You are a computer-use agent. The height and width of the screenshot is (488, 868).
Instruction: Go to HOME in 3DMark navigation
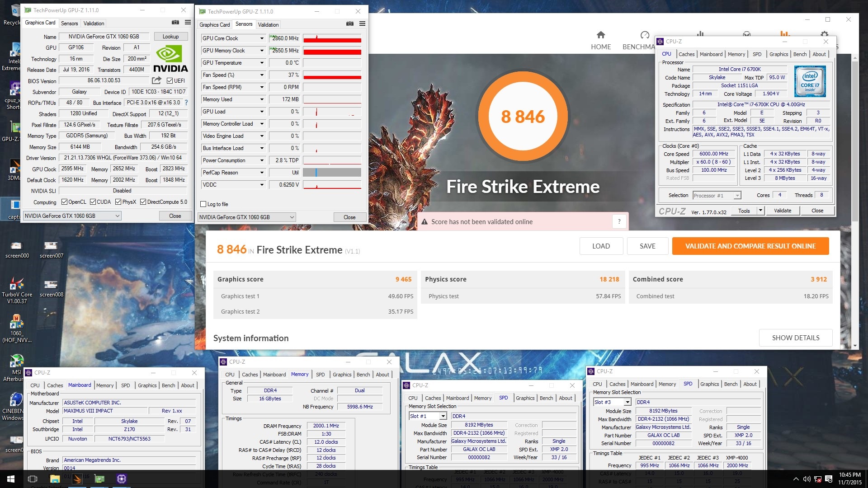601,41
